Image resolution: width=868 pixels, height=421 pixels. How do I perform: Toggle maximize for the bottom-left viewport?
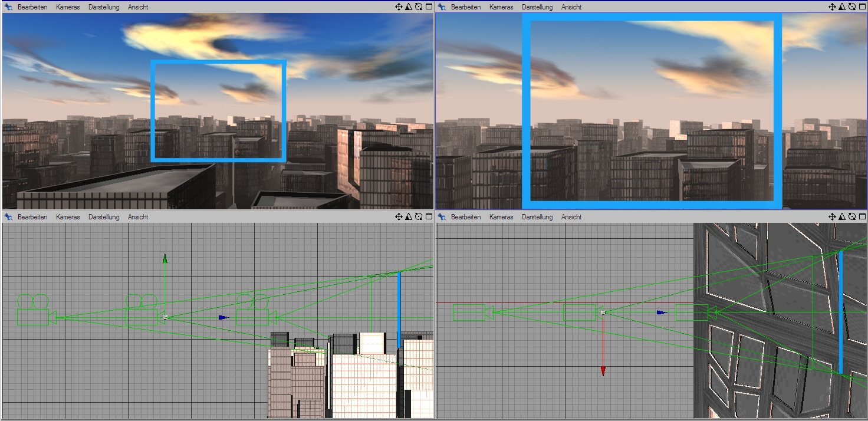coord(429,216)
